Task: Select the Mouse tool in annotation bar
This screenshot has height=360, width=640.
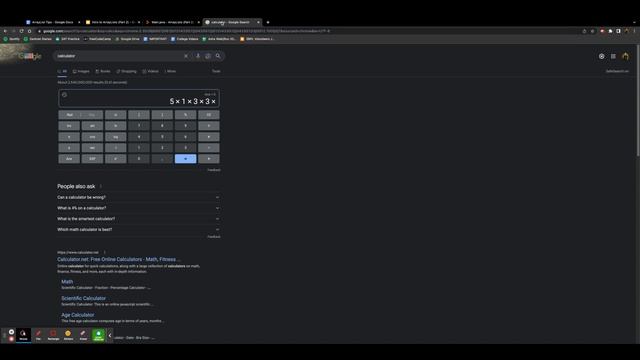Action: (x=23, y=335)
